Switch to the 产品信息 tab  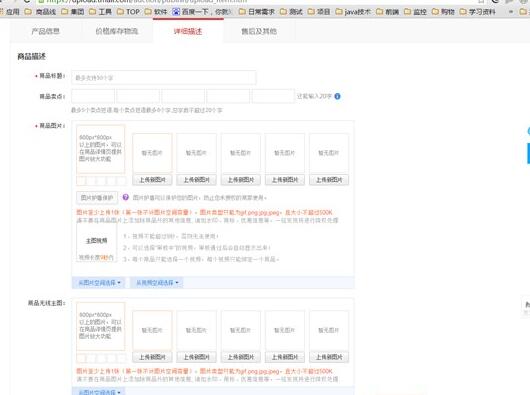coord(46,31)
